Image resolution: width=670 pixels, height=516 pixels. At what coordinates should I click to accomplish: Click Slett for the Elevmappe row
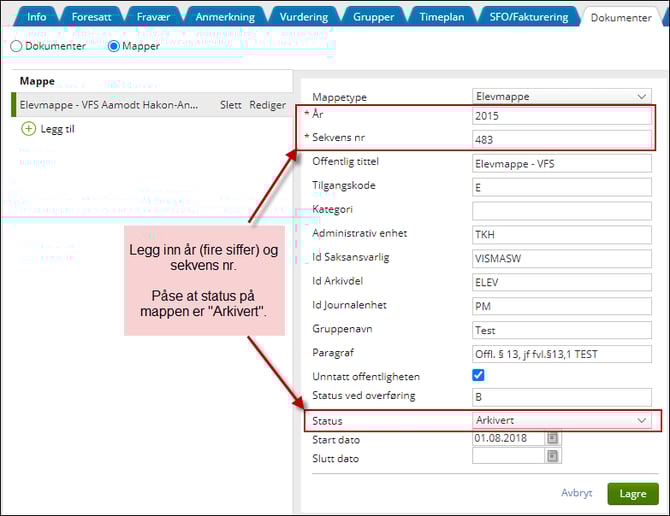click(x=230, y=105)
